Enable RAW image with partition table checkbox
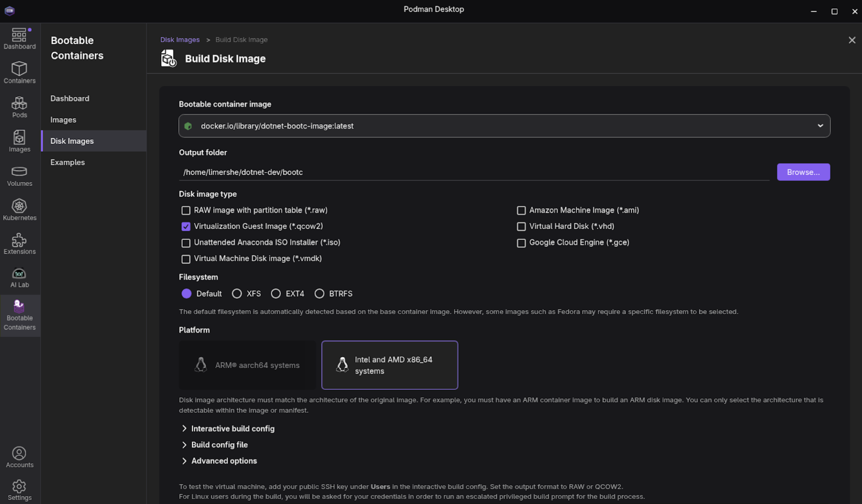The width and height of the screenshot is (862, 504). point(186,210)
